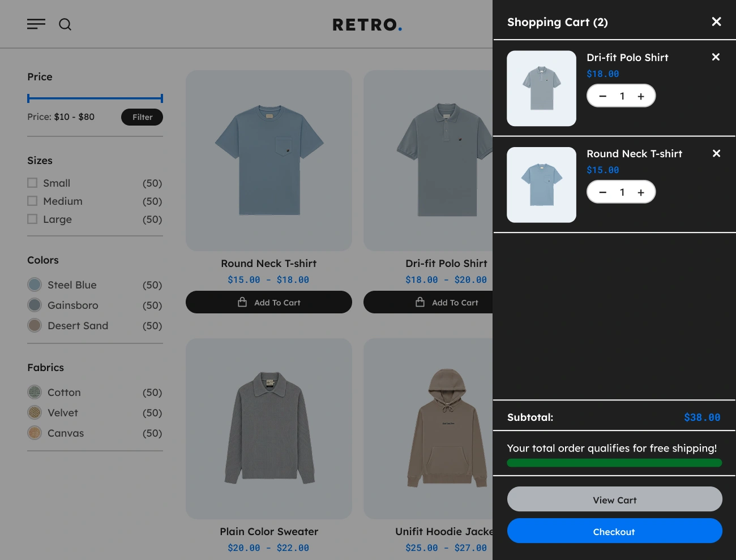Image resolution: width=736 pixels, height=560 pixels.
Task: Click the Dri-fit Polo Shirt product title
Action: (446, 264)
